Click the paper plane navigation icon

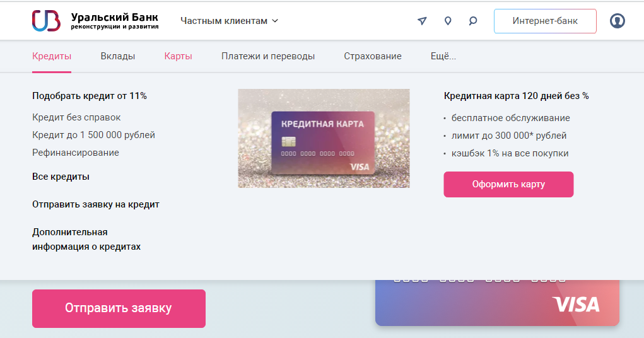(422, 21)
